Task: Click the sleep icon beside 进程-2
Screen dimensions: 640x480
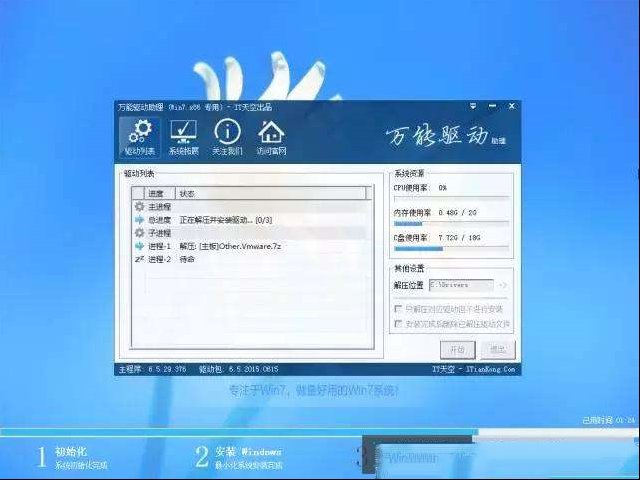Action: pyautogui.click(x=140, y=259)
